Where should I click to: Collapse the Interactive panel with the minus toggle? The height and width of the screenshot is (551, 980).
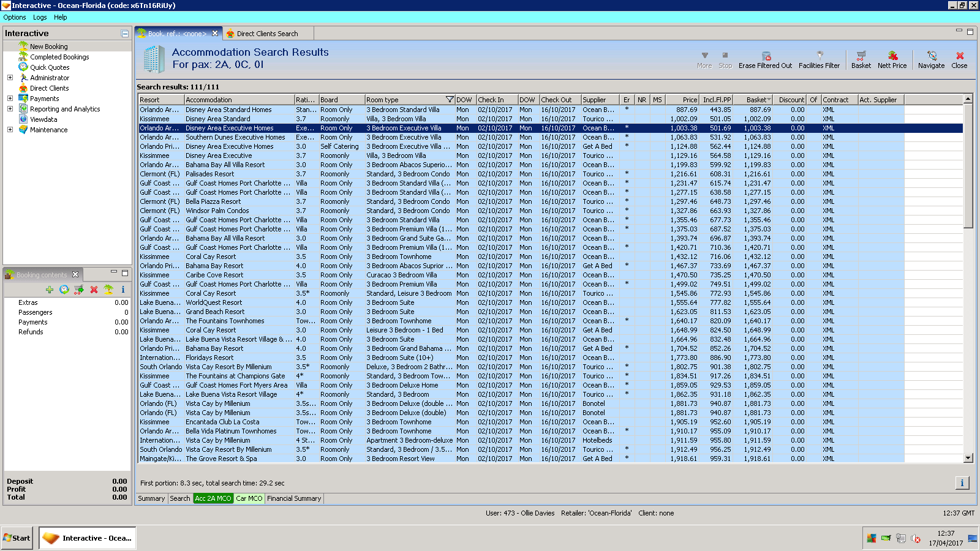pos(125,34)
